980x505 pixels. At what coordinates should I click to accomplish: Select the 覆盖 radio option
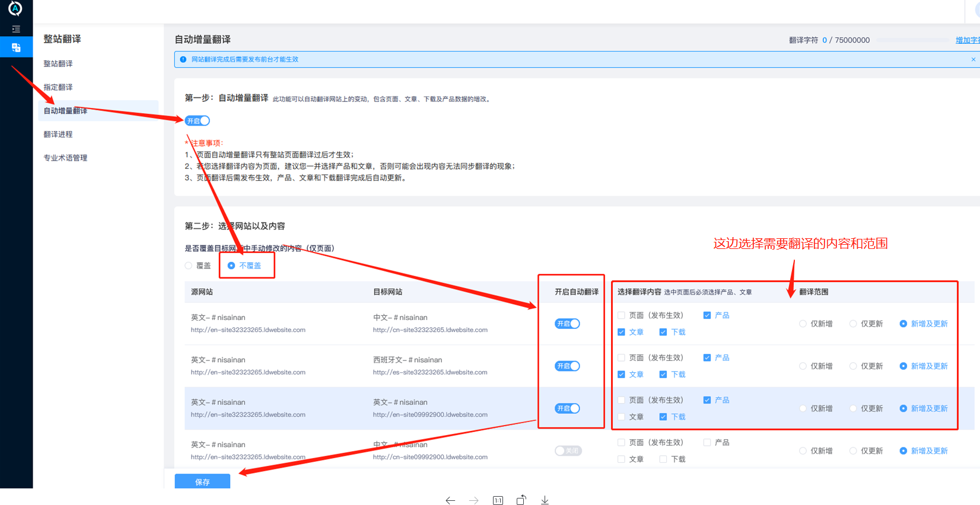tap(189, 266)
